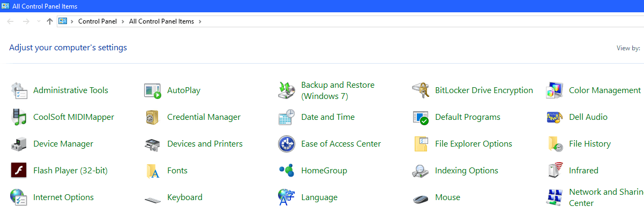Click the empty address bar area

tap(423, 21)
